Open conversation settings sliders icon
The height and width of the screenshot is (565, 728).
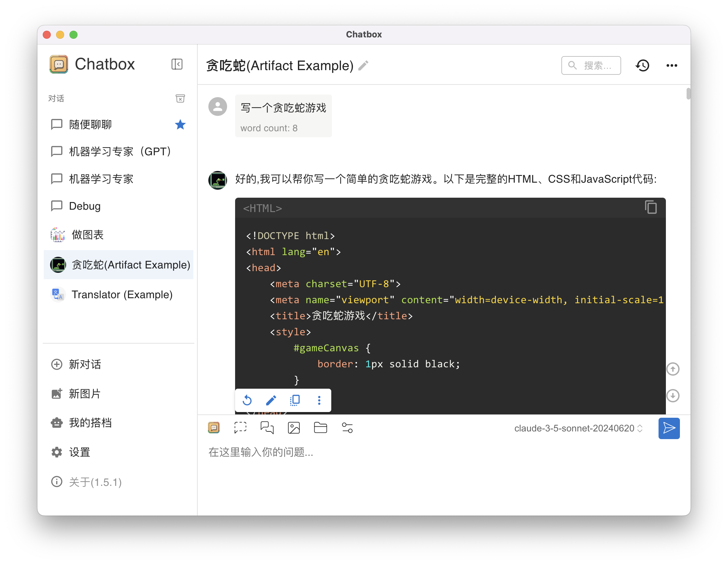347,428
